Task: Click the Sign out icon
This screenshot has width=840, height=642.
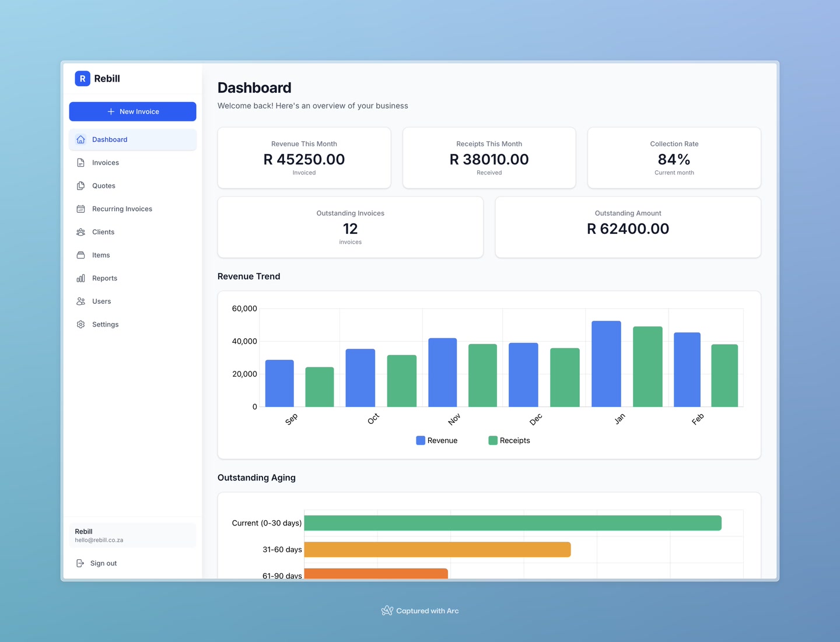Action: point(80,563)
